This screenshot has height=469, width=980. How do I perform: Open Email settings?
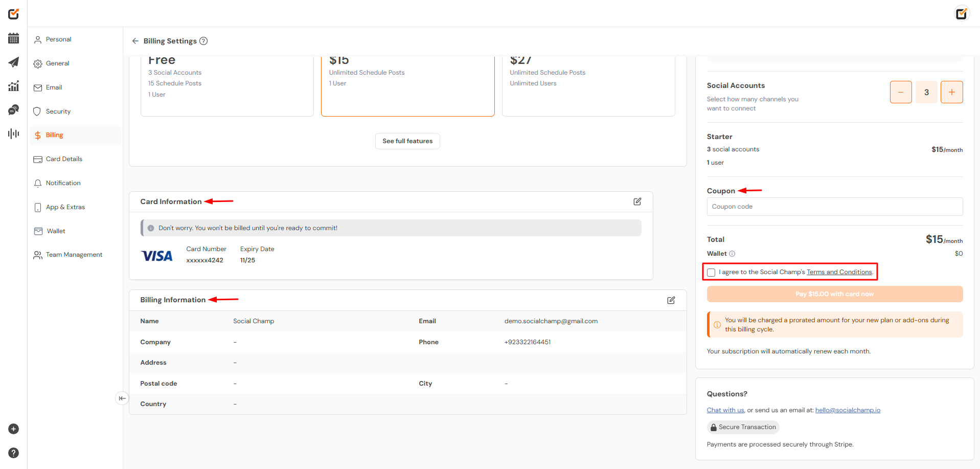click(76, 87)
